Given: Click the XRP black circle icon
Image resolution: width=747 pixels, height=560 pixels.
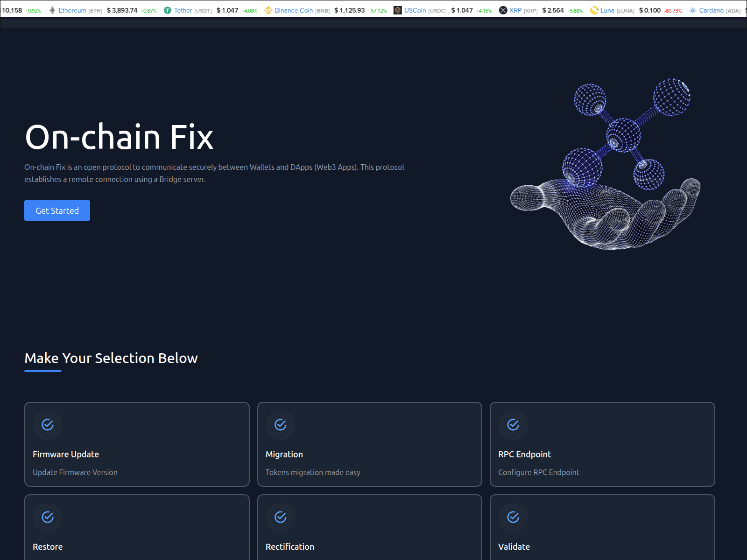Looking at the screenshot, I should pos(503,10).
